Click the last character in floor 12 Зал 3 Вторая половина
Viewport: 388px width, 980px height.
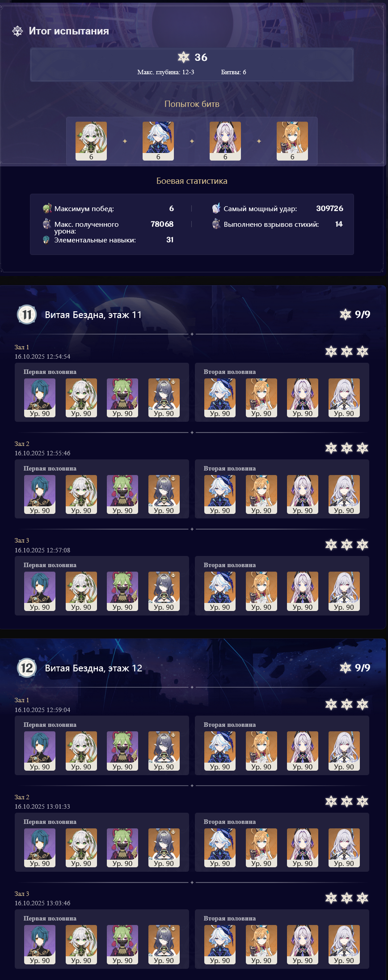(344, 945)
